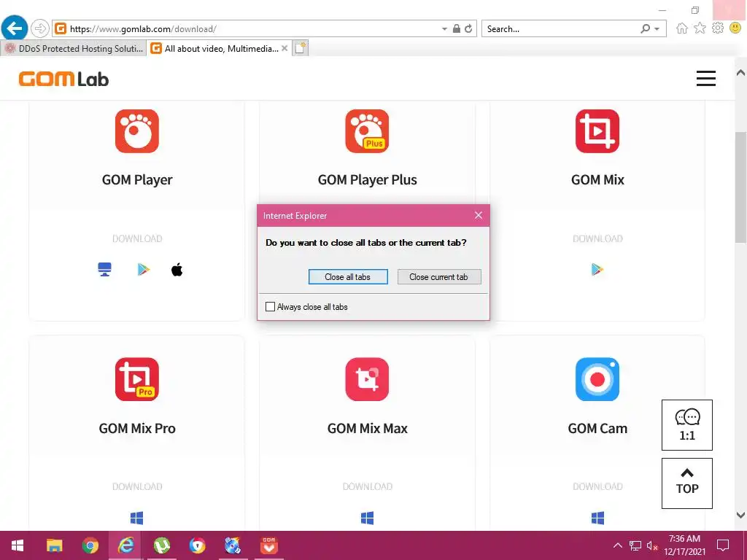
Task: Click the GOM Cam app icon
Action: tap(597, 379)
